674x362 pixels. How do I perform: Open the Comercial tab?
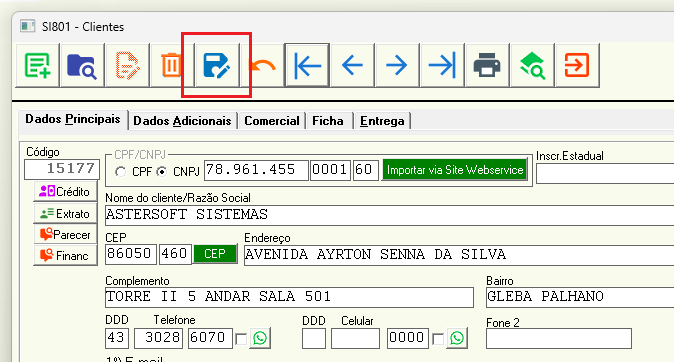pyautogui.click(x=272, y=121)
